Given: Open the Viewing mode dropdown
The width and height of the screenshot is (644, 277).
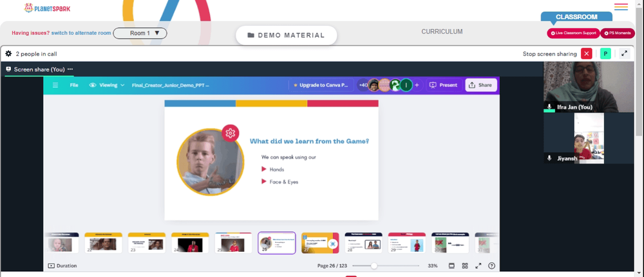Looking at the screenshot, I should [107, 85].
